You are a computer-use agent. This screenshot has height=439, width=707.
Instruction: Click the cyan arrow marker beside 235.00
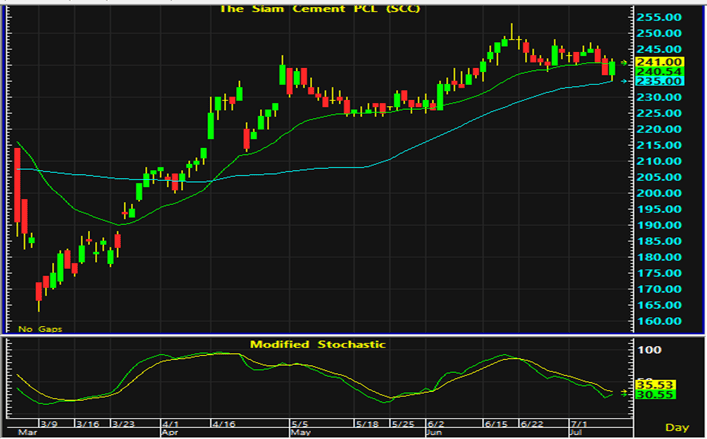[624, 81]
